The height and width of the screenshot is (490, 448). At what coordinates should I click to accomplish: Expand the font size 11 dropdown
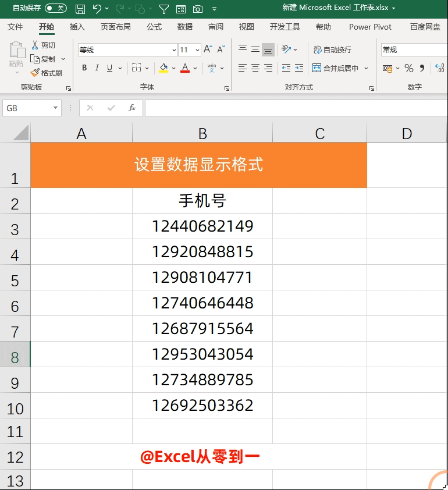click(197, 50)
